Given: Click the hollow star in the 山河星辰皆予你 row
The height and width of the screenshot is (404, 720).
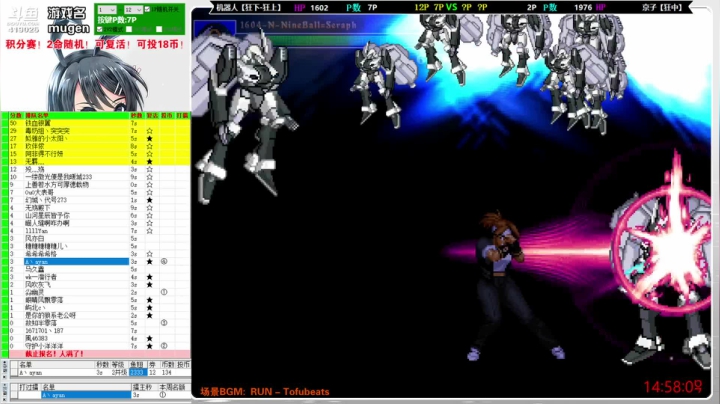Looking at the screenshot, I should [149, 215].
